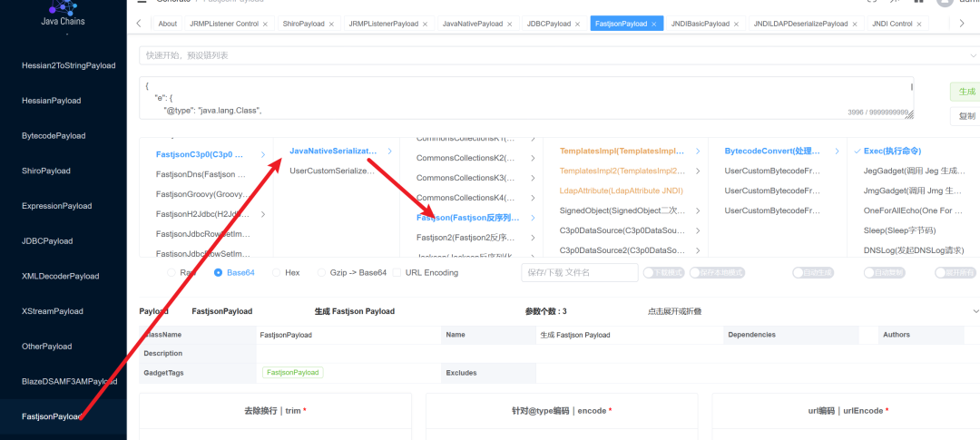Click the green 生成 generate button
Screen dimensions: 980x440
pos(965,92)
